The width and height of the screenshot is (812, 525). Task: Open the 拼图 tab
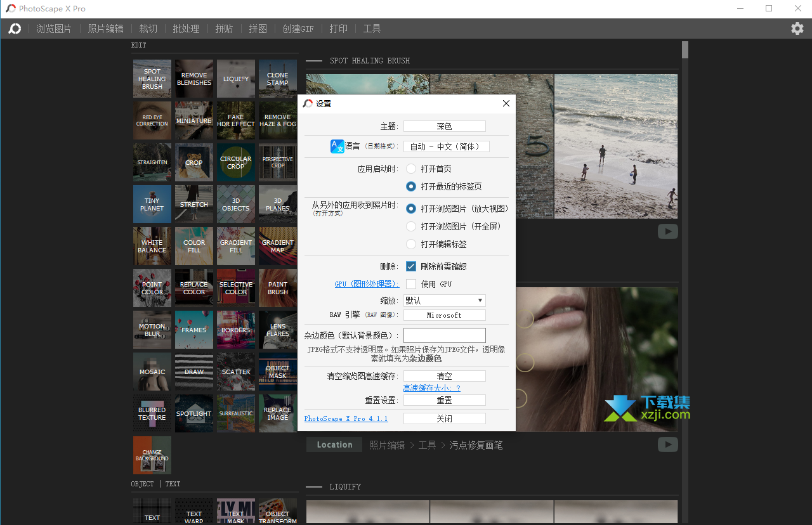point(258,29)
